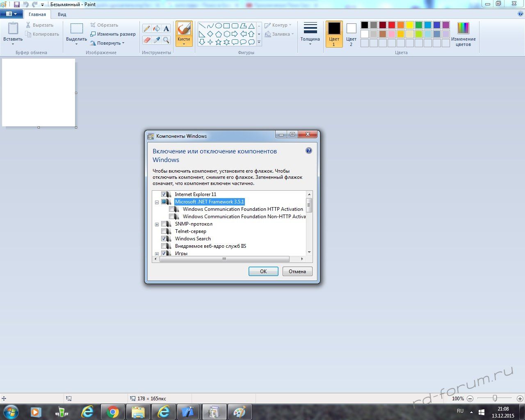The image size is (525, 420).
Task: Open the Заливка fill dropdown
Action: (x=279, y=34)
